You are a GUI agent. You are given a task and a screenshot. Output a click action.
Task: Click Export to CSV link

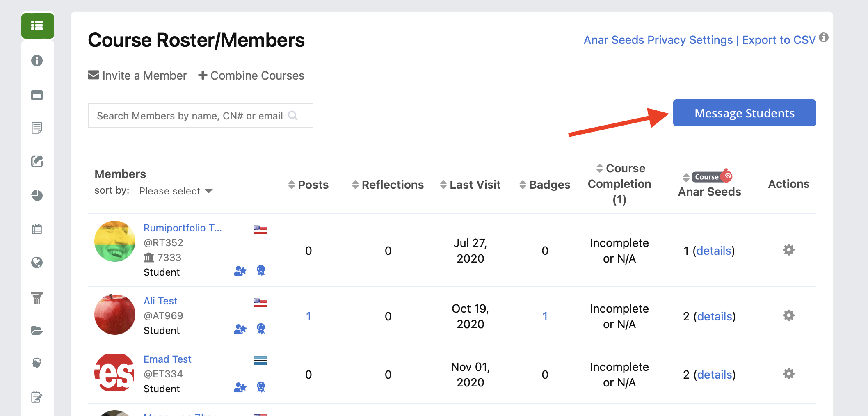click(x=779, y=40)
